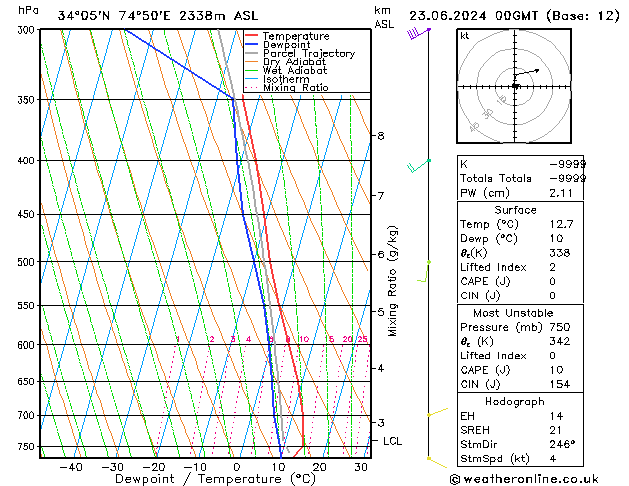Click the purple wind barb at 300 hPa

(418, 33)
